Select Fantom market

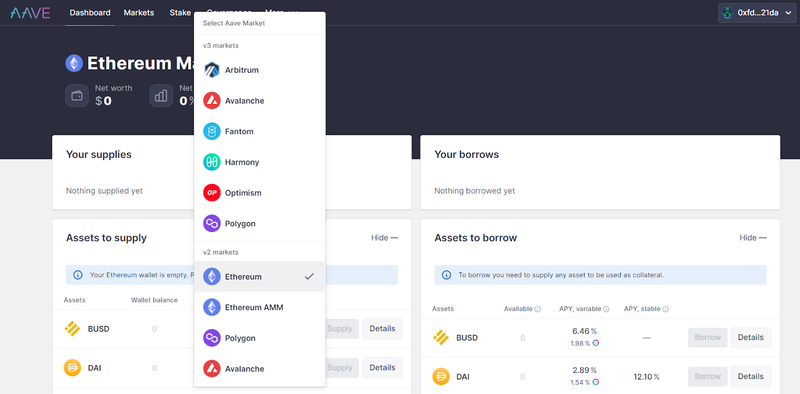[x=260, y=131]
